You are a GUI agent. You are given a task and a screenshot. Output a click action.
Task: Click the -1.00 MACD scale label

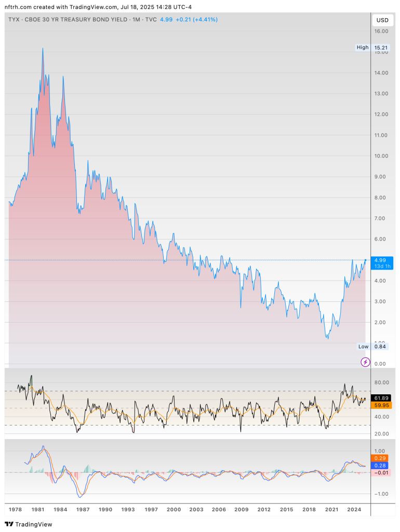click(381, 494)
